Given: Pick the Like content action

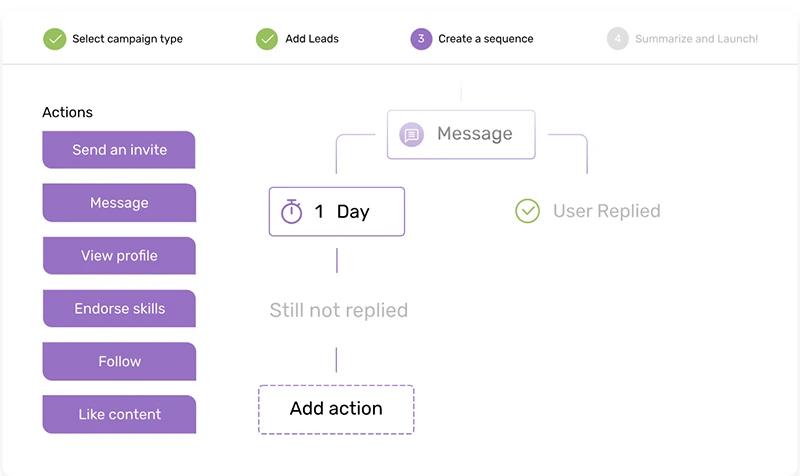Looking at the screenshot, I should (119, 414).
